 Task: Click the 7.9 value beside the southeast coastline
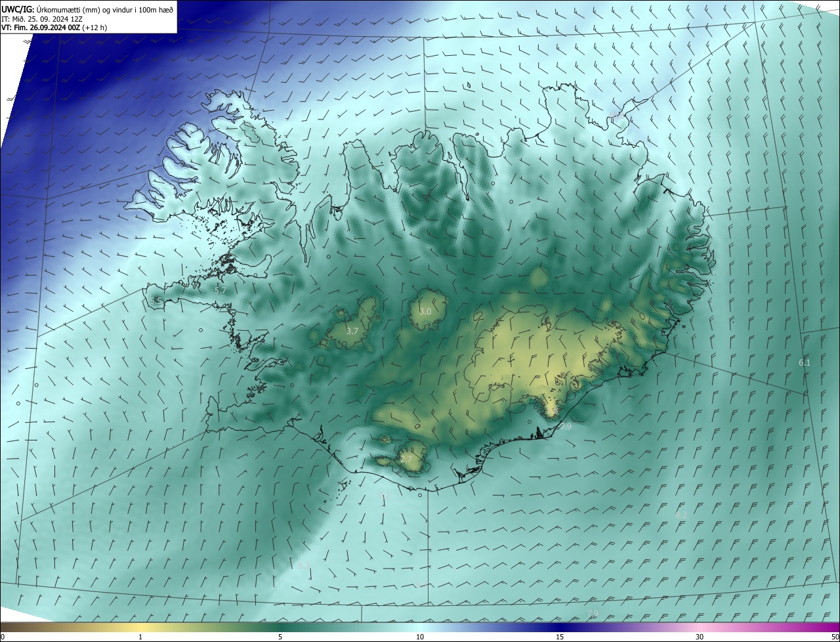tap(566, 426)
